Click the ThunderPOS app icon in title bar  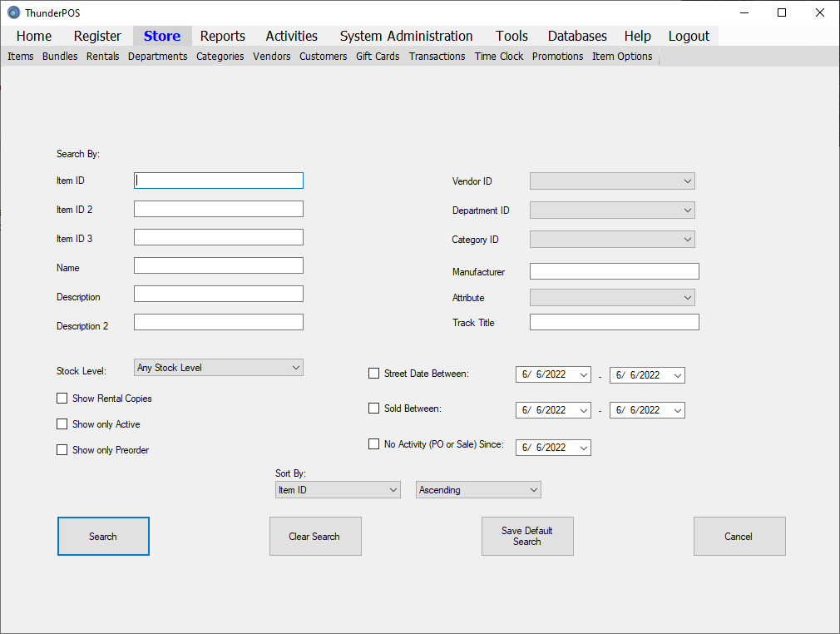tap(13, 12)
